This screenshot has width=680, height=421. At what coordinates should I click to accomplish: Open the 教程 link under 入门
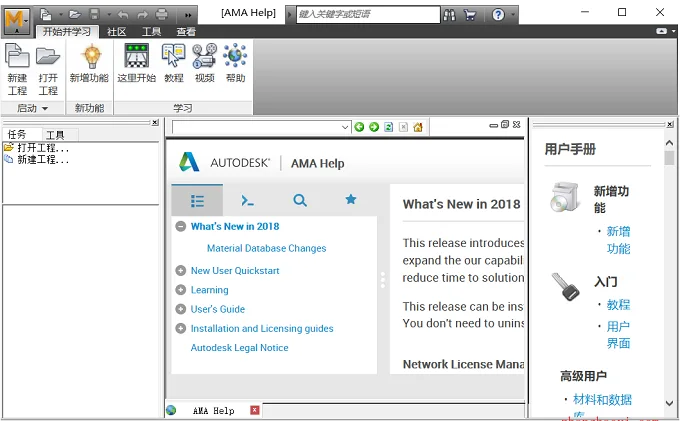[618, 304]
